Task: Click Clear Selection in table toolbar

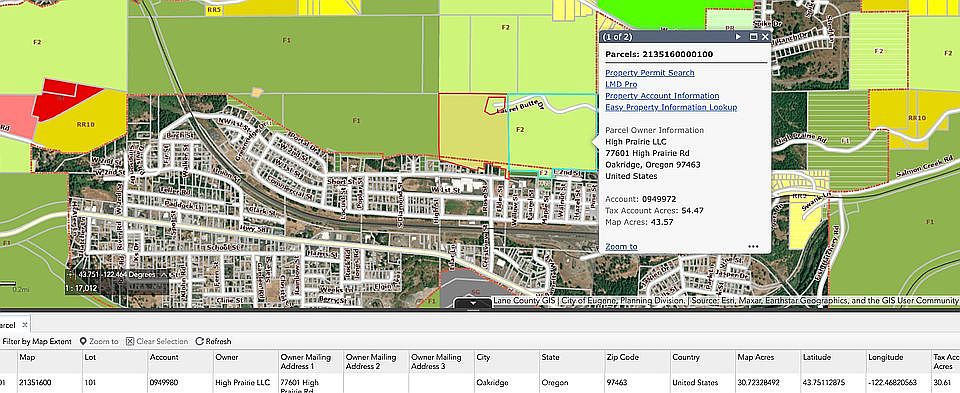Action: pyautogui.click(x=157, y=342)
